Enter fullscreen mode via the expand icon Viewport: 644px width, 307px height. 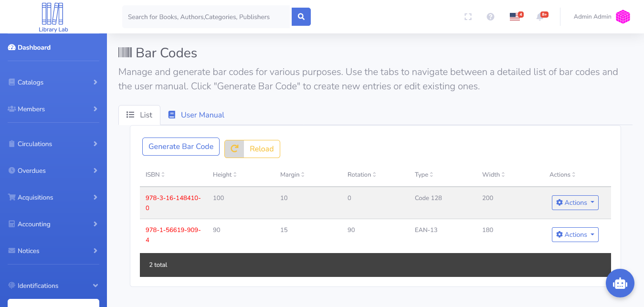pos(468,17)
